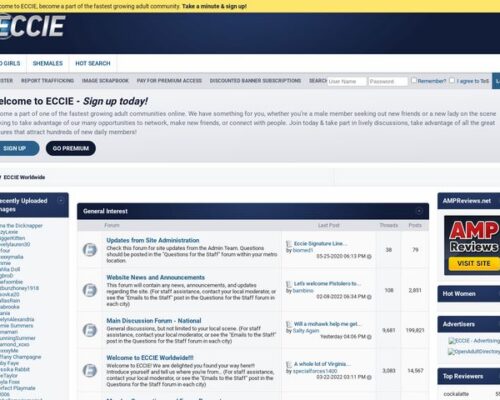Open REPORT TRAFFICKING menu item
This screenshot has width=500, height=400.
[x=47, y=81]
